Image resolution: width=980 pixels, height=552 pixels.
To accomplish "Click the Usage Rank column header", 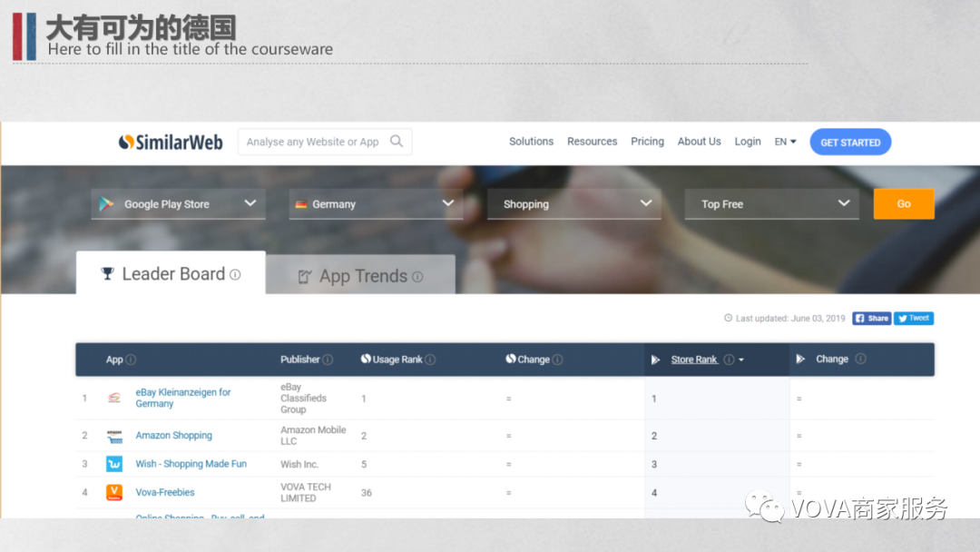I will (397, 360).
